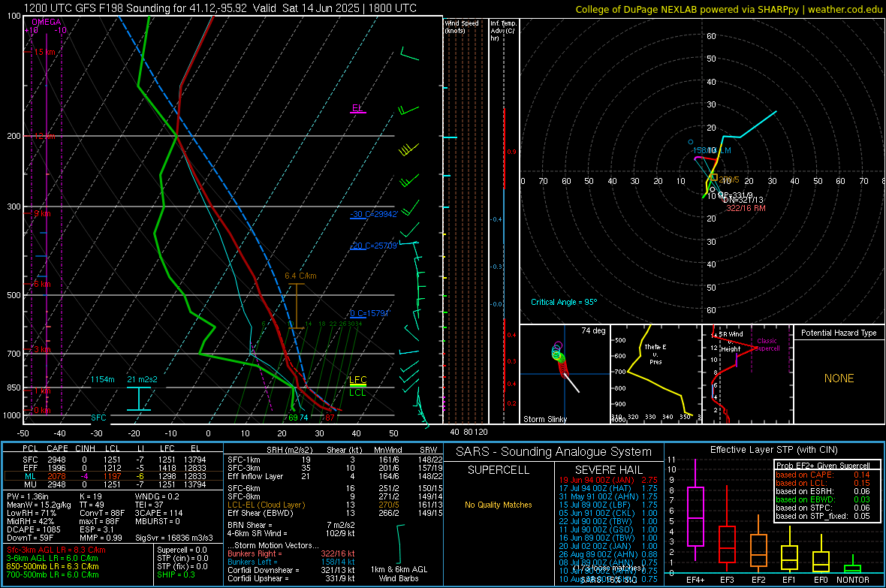Click the red "based on CAPE:" probability row

[822, 475]
